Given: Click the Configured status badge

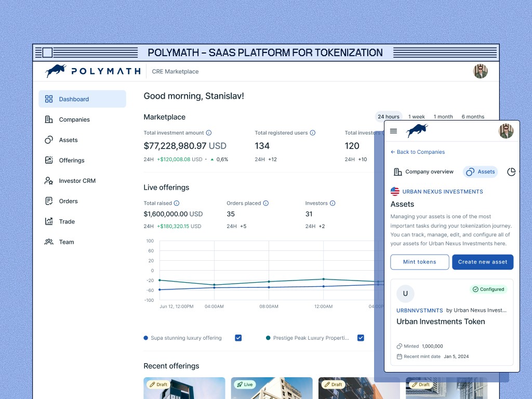Looking at the screenshot, I should coord(488,289).
